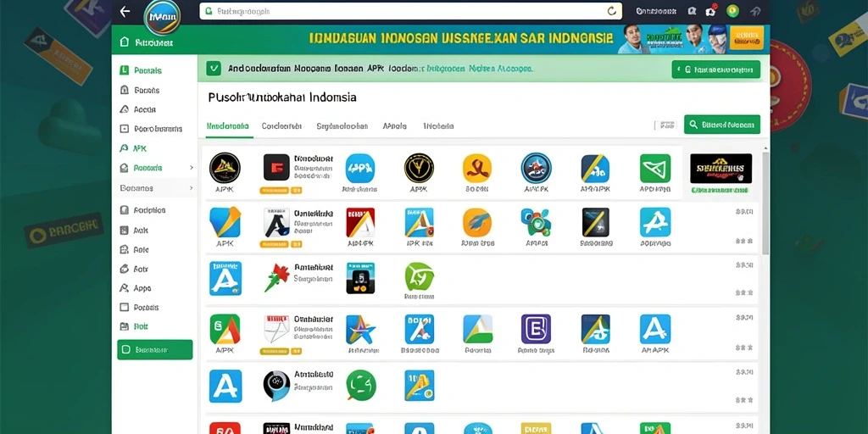Click the scrollbar up arrow
The height and width of the screenshot is (434, 868).
pyautogui.click(x=765, y=148)
